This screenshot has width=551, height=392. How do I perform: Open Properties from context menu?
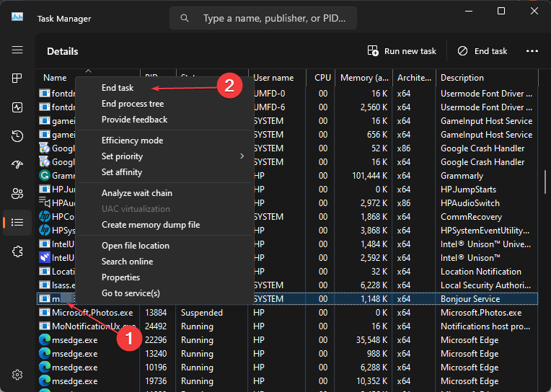point(120,277)
